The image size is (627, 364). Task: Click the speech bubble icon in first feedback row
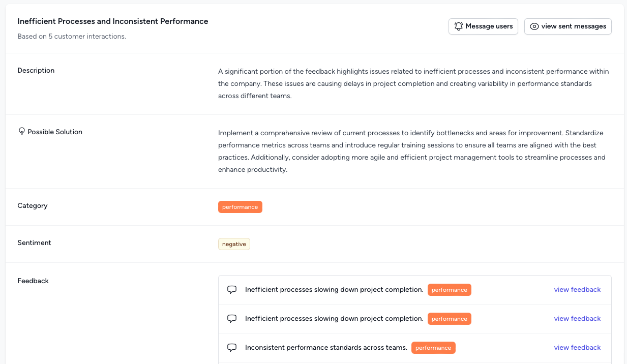tap(232, 290)
